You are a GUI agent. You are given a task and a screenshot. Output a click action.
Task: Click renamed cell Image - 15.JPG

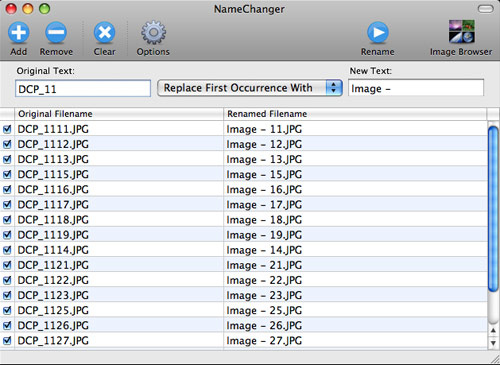coord(264,174)
